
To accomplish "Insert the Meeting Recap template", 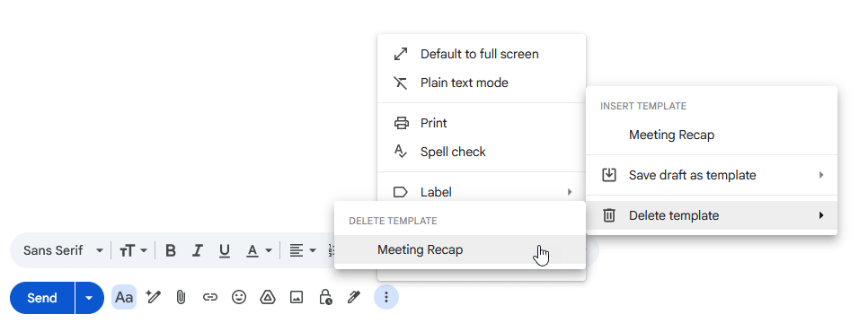I will tap(712, 135).
